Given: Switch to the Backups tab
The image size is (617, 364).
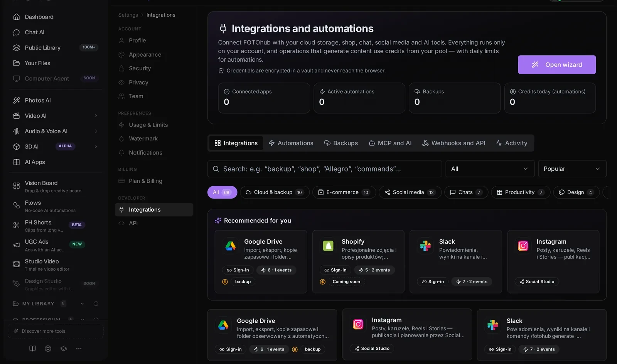Looking at the screenshot, I should pos(341,143).
